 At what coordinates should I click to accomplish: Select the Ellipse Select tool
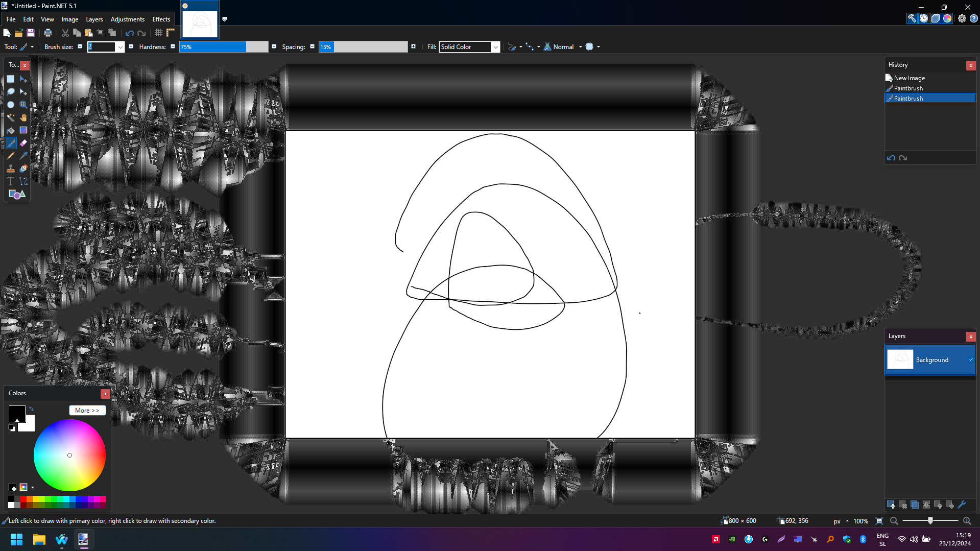[11, 105]
